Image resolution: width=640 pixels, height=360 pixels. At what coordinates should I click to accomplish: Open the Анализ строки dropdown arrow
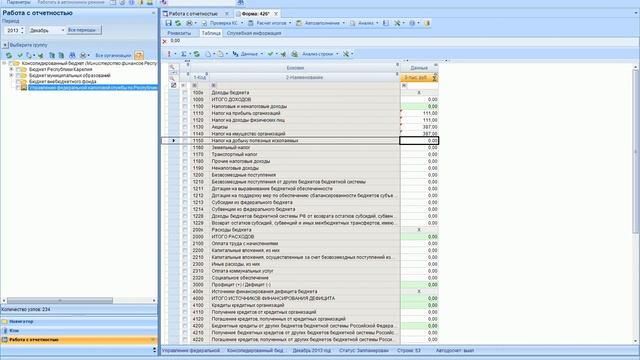coord(337,54)
